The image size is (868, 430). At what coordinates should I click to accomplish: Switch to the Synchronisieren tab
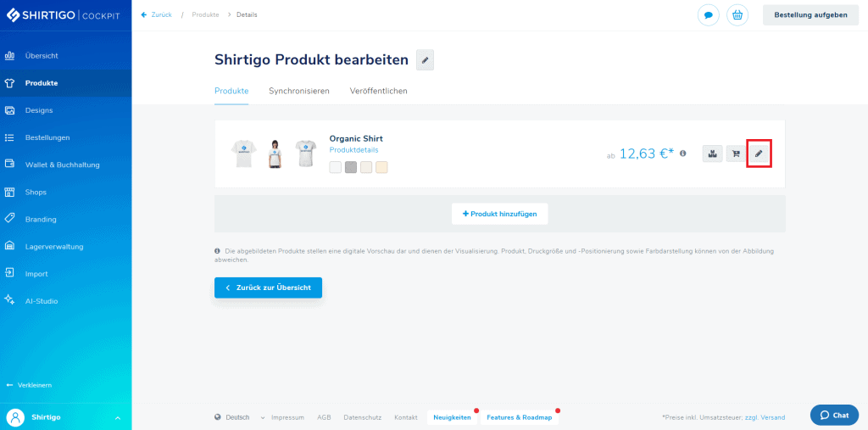pos(298,91)
